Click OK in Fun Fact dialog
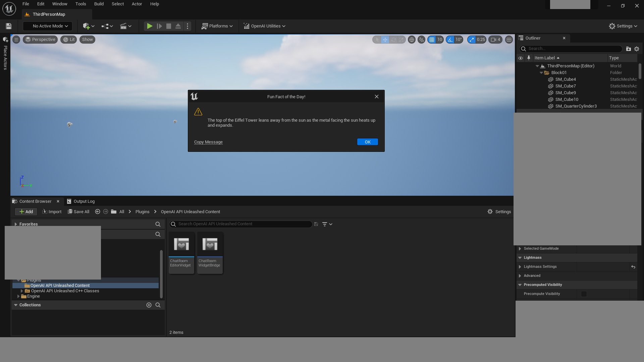644x362 pixels. pos(367,142)
